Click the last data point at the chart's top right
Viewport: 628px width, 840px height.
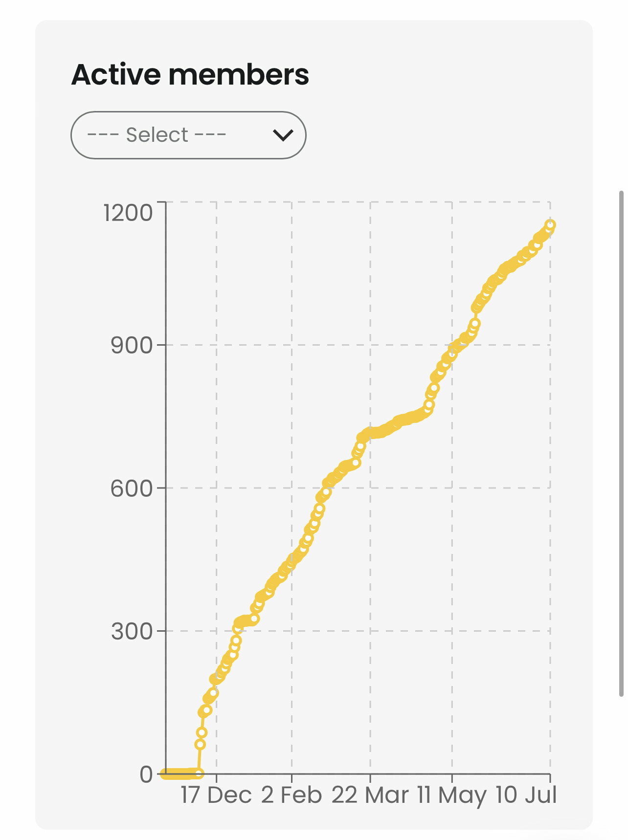pos(550,225)
